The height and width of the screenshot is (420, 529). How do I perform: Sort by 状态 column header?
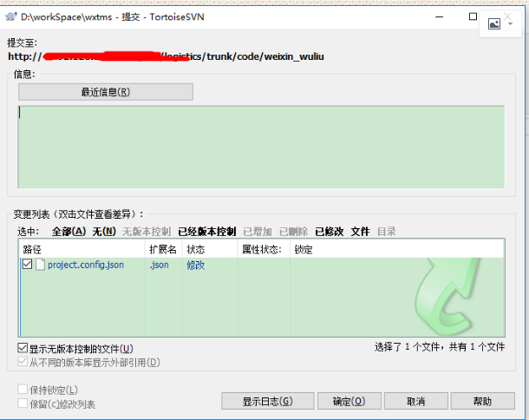pyautogui.click(x=210, y=250)
